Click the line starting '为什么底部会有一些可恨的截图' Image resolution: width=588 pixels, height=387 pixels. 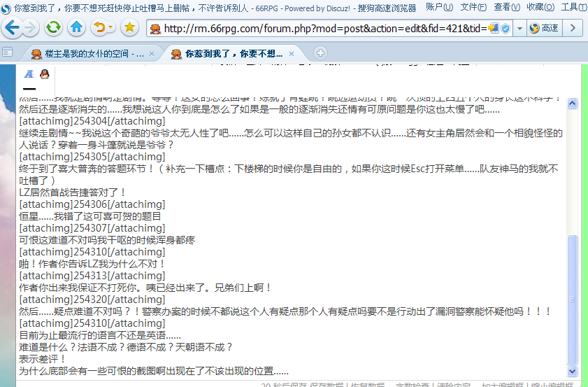[154, 371]
